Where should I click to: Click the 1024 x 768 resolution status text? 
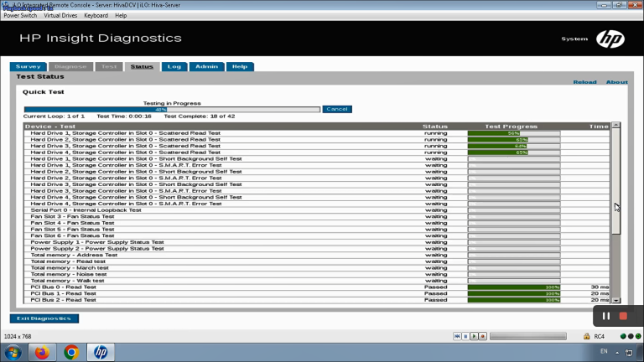click(18, 337)
